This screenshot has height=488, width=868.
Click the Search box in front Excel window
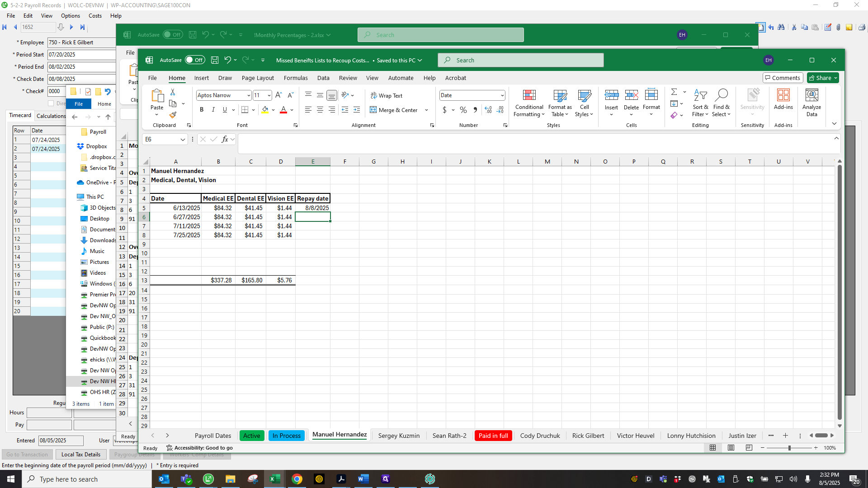(520, 60)
